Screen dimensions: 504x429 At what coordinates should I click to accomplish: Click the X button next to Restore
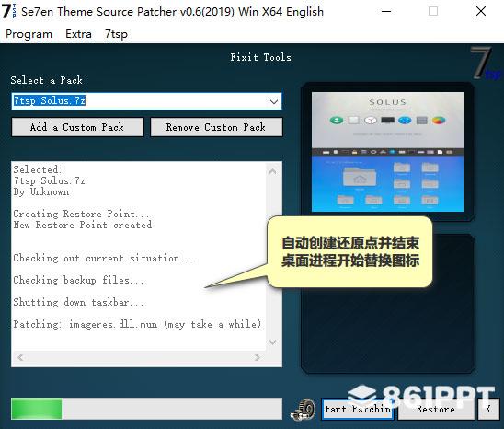pyautogui.click(x=488, y=409)
